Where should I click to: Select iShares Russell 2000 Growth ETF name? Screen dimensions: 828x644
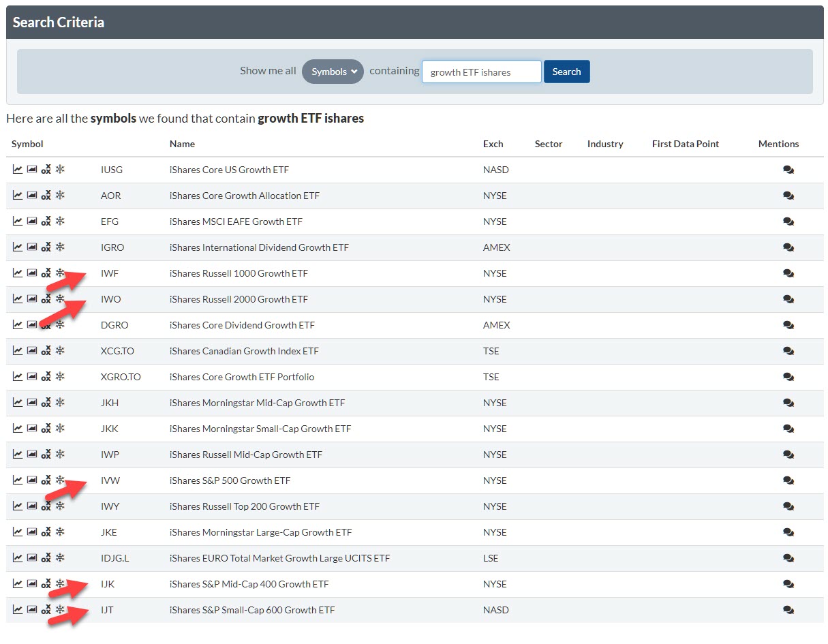click(x=239, y=299)
